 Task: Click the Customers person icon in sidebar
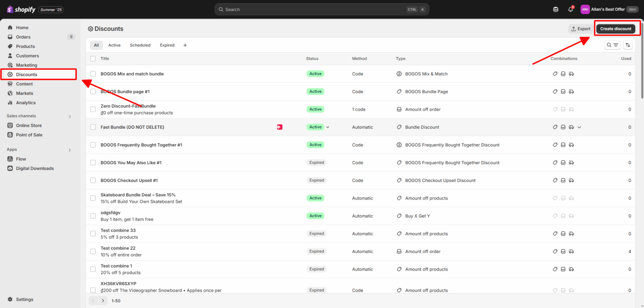click(x=10, y=56)
